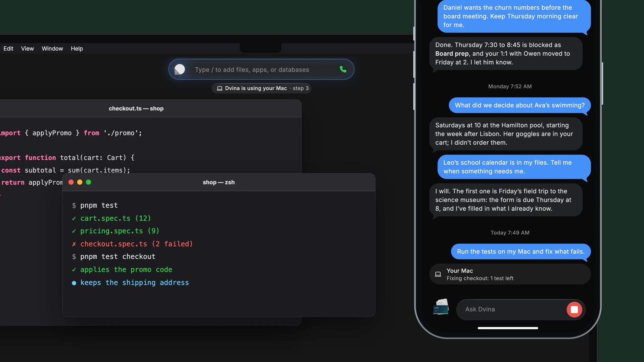644x362 pixels.
Task: Click the 'checkout.spec.ts (2 failed)' line
Action: (132, 244)
